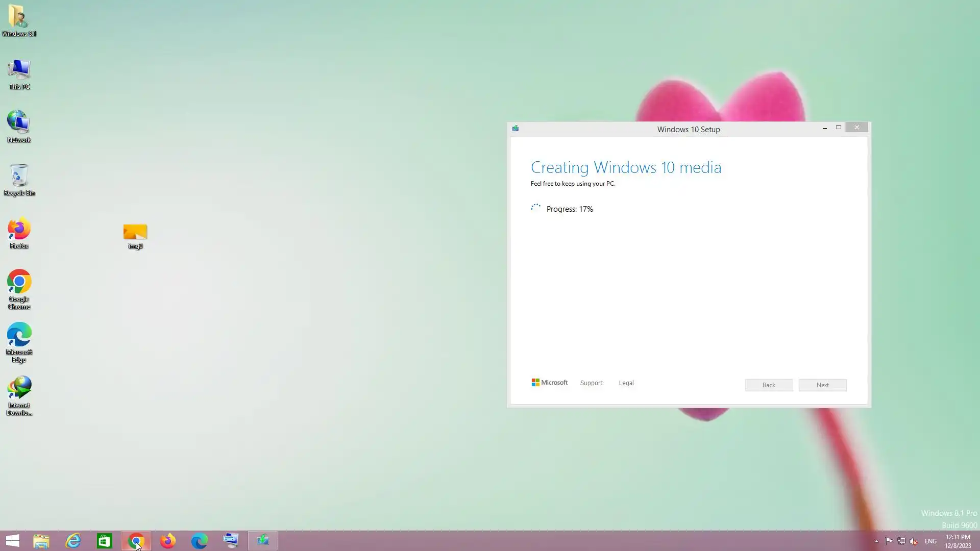The height and width of the screenshot is (551, 980).
Task: Select the Firefox desktop shortcut
Action: [x=19, y=232]
